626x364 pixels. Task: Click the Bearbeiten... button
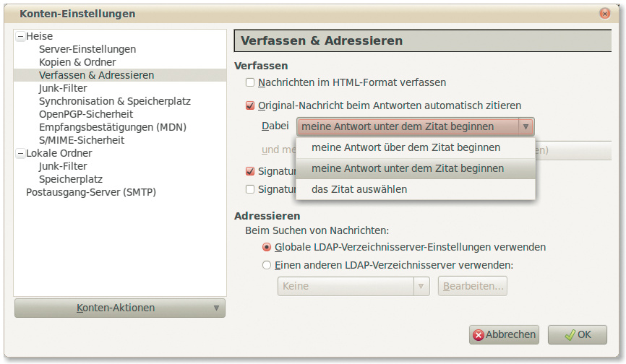[x=472, y=286]
